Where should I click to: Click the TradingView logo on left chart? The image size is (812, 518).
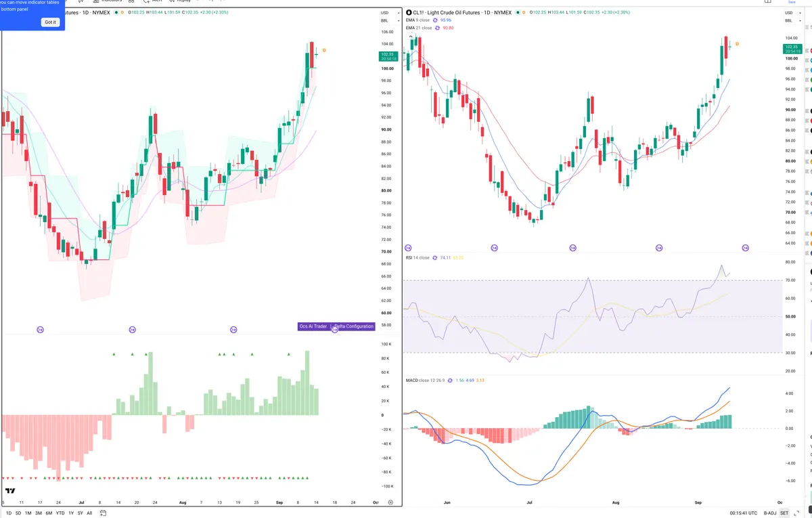9,490
